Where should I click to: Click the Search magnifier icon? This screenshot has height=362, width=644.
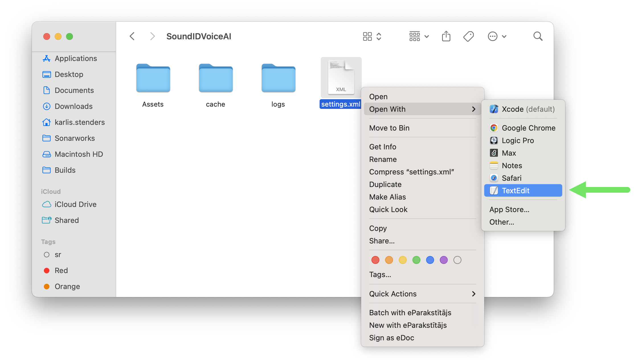tap(538, 36)
